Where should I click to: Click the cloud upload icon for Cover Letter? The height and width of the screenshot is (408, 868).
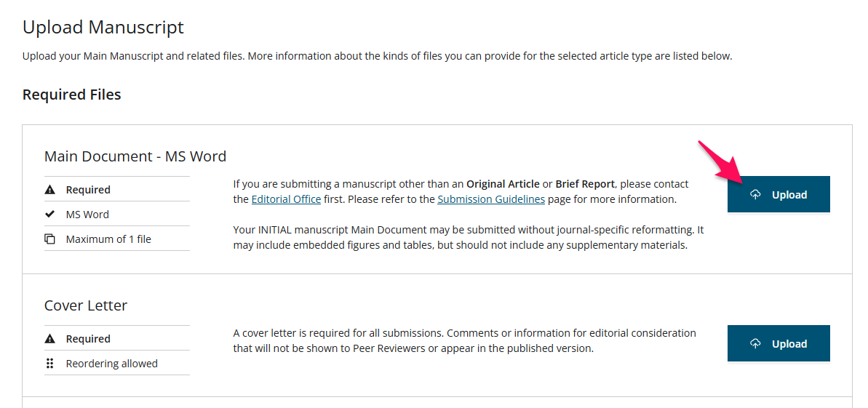pyautogui.click(x=756, y=344)
